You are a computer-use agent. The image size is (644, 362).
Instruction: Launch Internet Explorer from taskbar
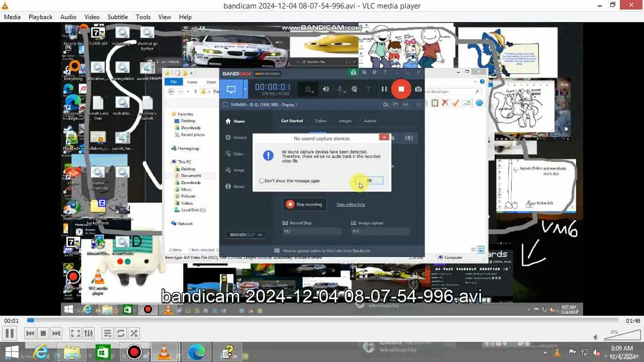[x=41, y=352]
